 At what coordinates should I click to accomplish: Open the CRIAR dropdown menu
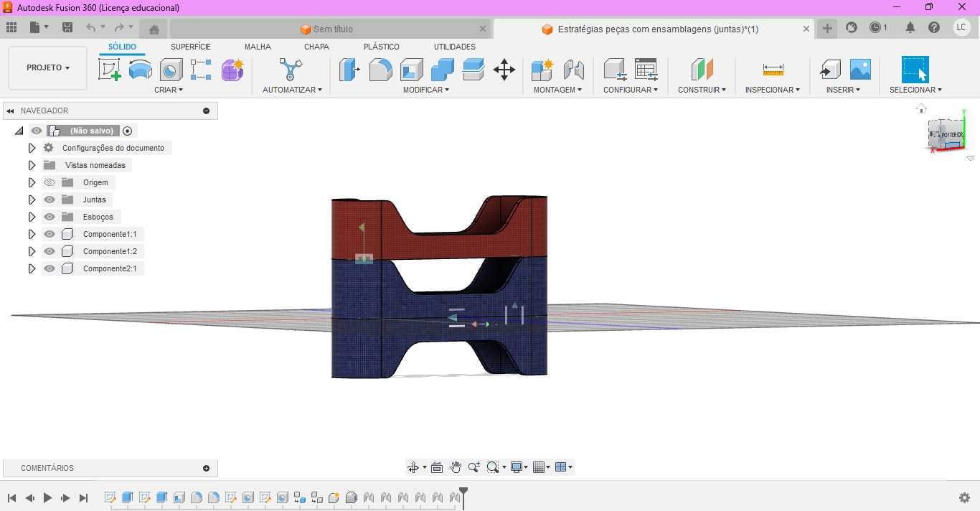(x=169, y=90)
